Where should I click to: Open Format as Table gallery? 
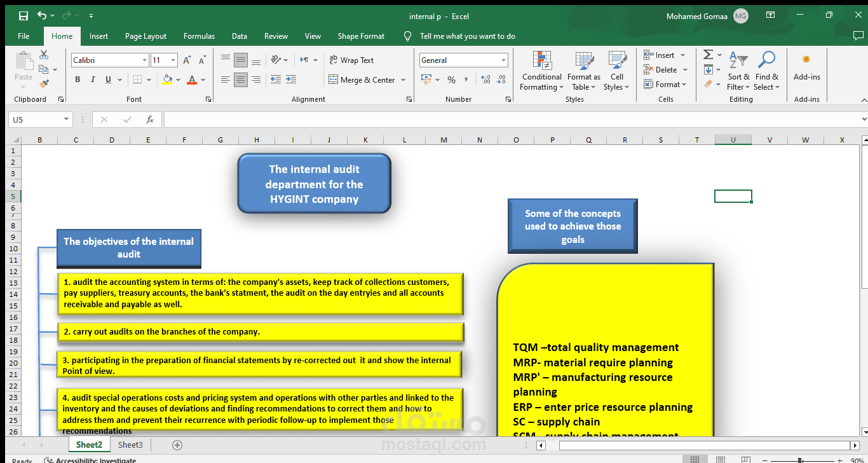click(x=584, y=71)
